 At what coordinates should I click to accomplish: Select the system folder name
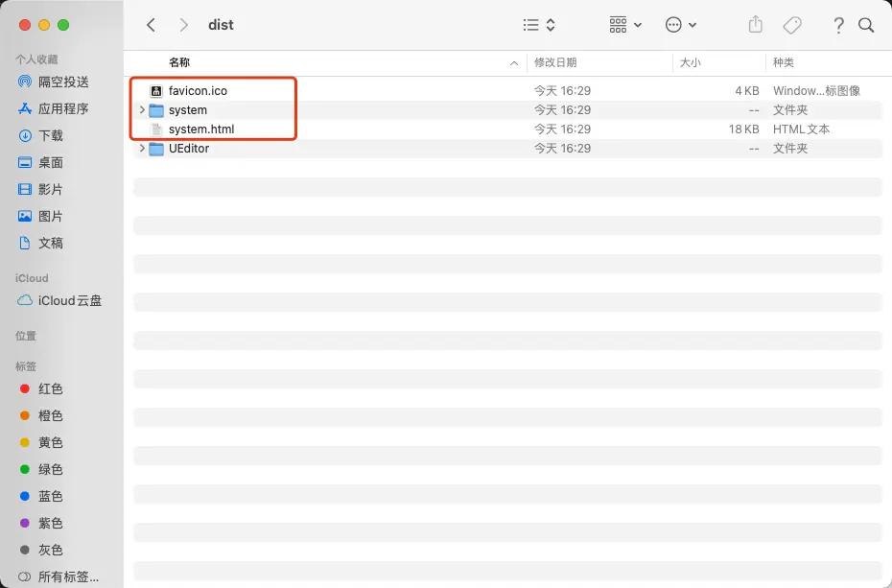pyautogui.click(x=188, y=110)
